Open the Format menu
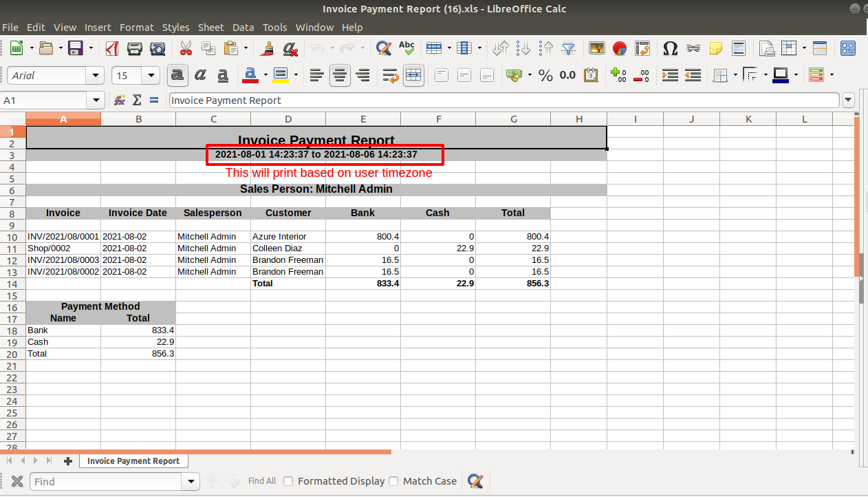 pyautogui.click(x=136, y=28)
